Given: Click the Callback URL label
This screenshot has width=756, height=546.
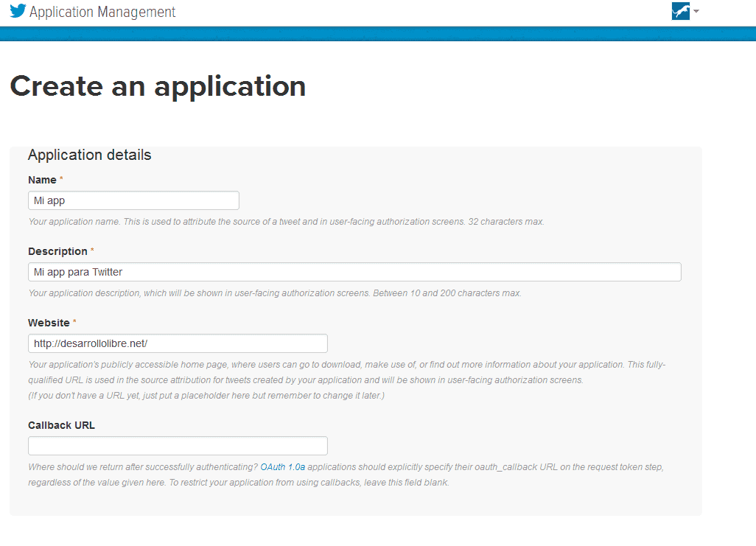Looking at the screenshot, I should pos(61,425).
